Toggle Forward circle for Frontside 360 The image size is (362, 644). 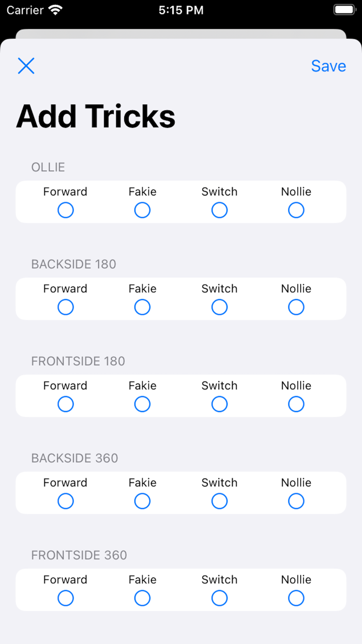[x=66, y=598]
